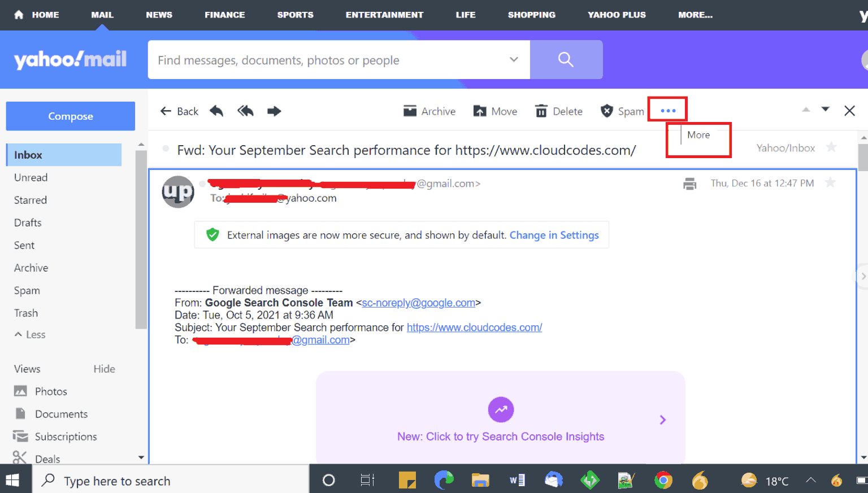Click the Search Console Insights banner link

[x=501, y=437]
